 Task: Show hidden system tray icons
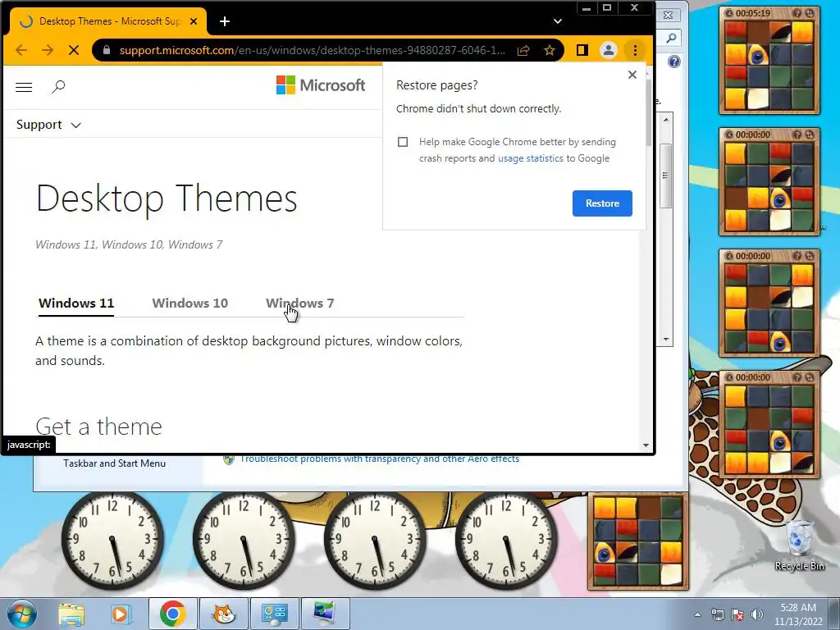tap(697, 614)
